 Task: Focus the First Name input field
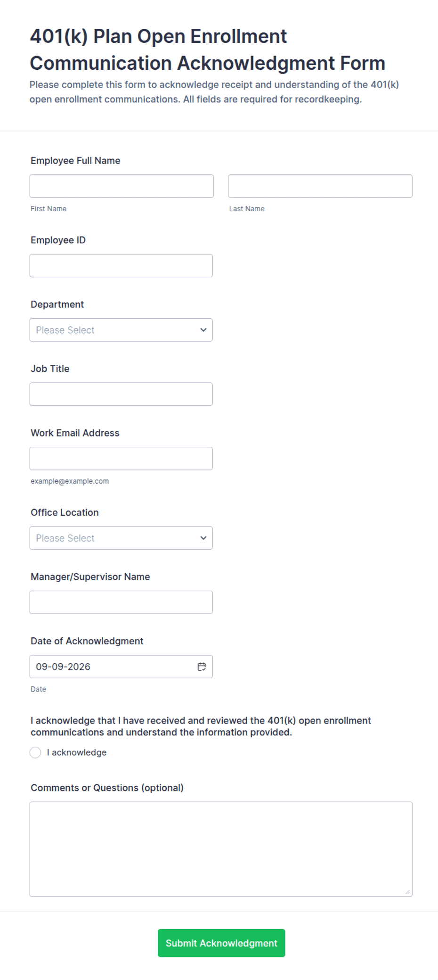click(x=122, y=186)
